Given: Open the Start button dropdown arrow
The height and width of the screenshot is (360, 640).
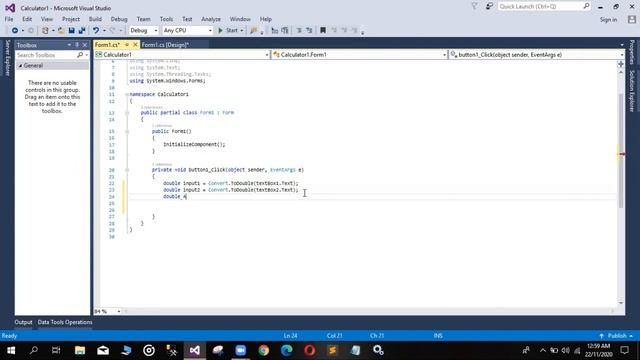Looking at the screenshot, I should 242,31.
